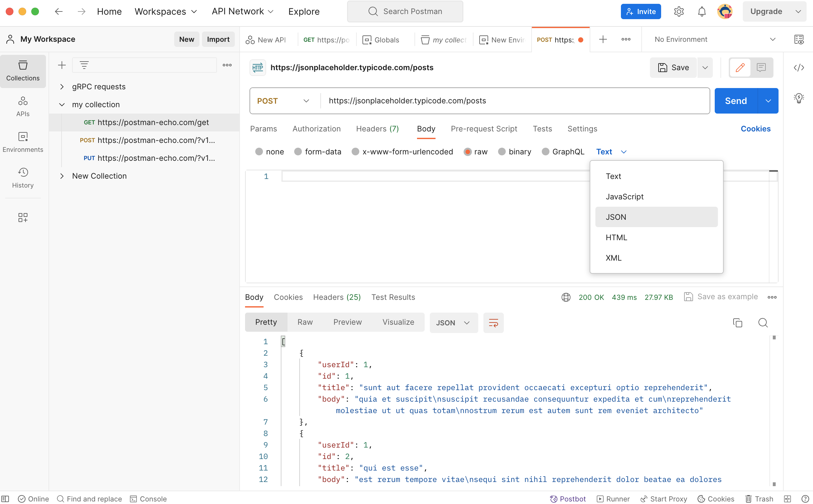The height and width of the screenshot is (504, 813).
Task: Open the History sidebar section
Action: click(23, 178)
